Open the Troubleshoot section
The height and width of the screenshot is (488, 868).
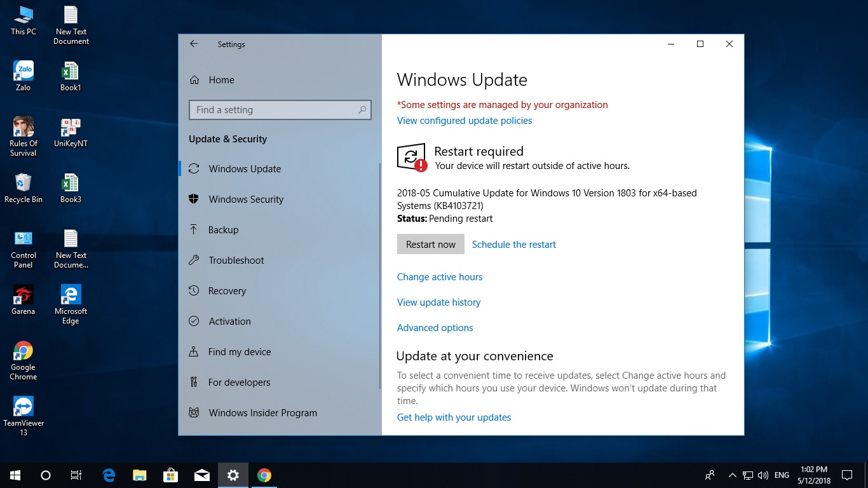[280, 261]
